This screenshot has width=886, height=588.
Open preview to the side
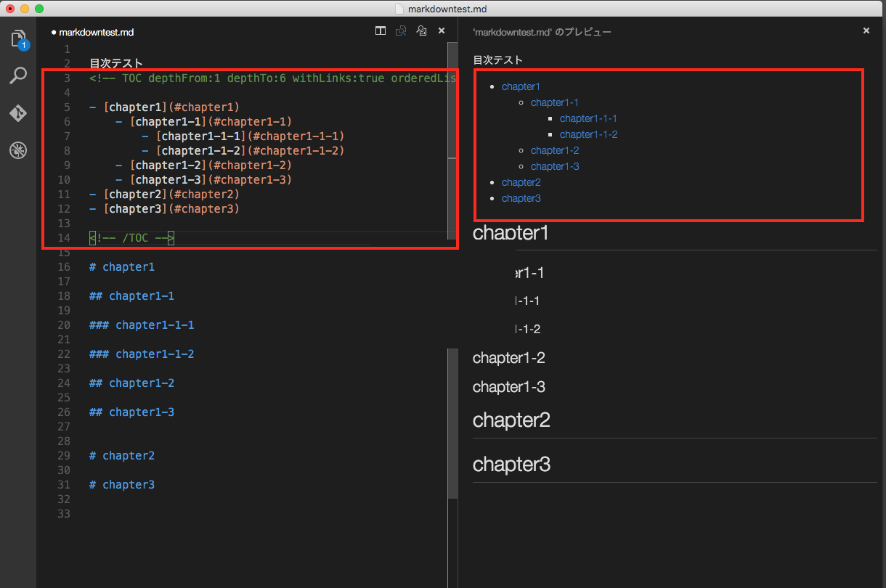tap(421, 31)
